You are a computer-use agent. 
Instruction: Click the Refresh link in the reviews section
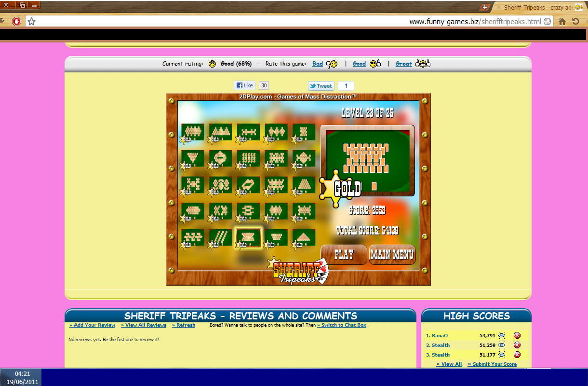tap(184, 325)
